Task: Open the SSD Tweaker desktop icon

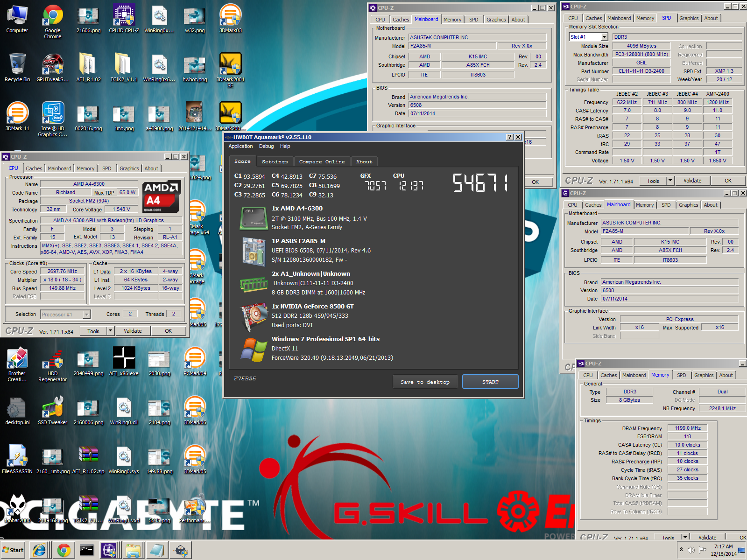Action: tap(53, 411)
